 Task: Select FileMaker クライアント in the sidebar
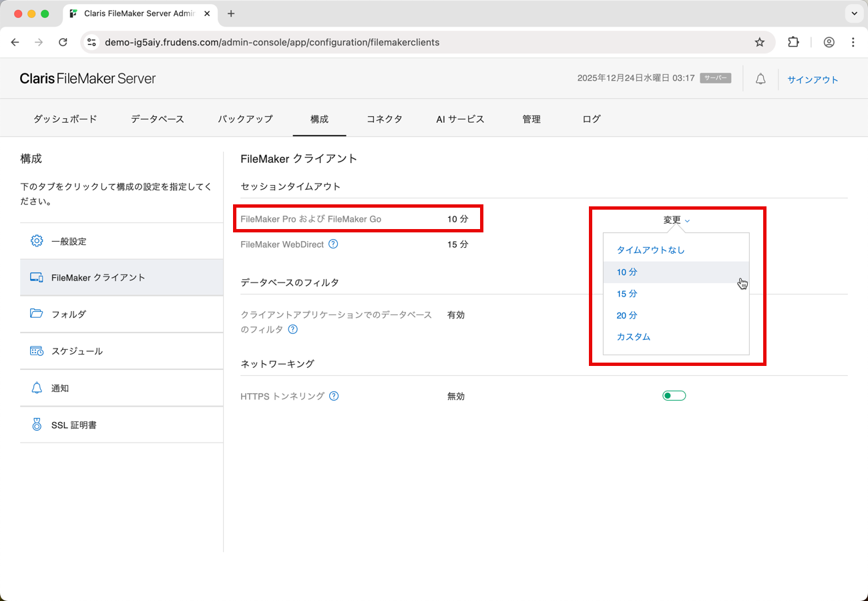[122, 277]
